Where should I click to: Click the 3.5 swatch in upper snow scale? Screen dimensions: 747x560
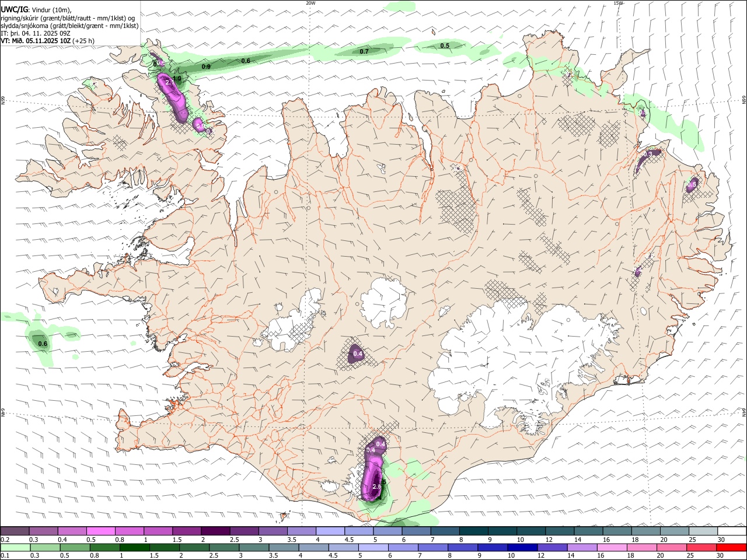pos(301,531)
